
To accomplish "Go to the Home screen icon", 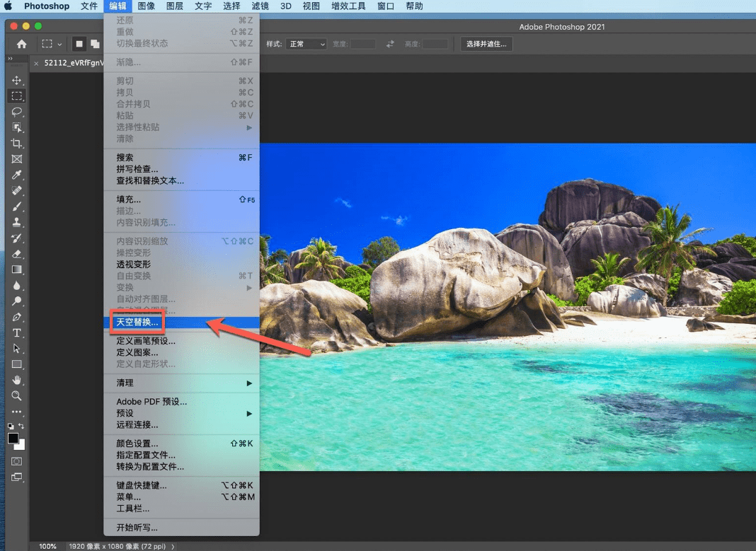I will [21, 45].
